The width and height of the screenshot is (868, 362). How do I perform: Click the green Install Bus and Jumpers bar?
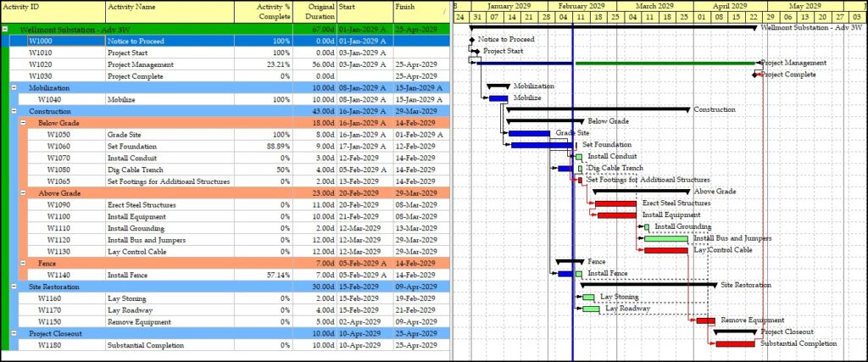665,239
